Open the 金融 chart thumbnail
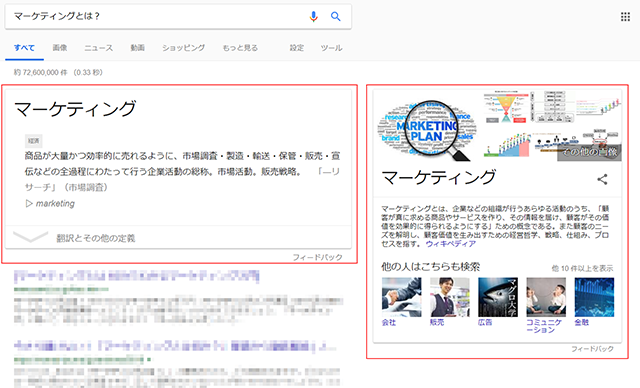Image resolution: width=640 pixels, height=388 pixels. click(x=594, y=297)
